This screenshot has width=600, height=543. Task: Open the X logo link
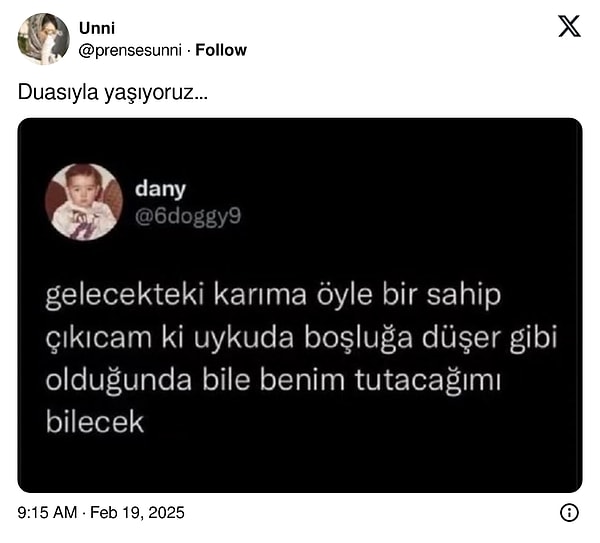click(x=569, y=26)
